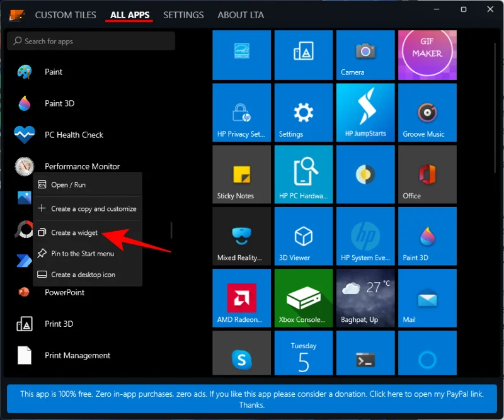This screenshot has width=504, height=420.
Task: Click the 3D Viewer tile
Action: click(303, 236)
